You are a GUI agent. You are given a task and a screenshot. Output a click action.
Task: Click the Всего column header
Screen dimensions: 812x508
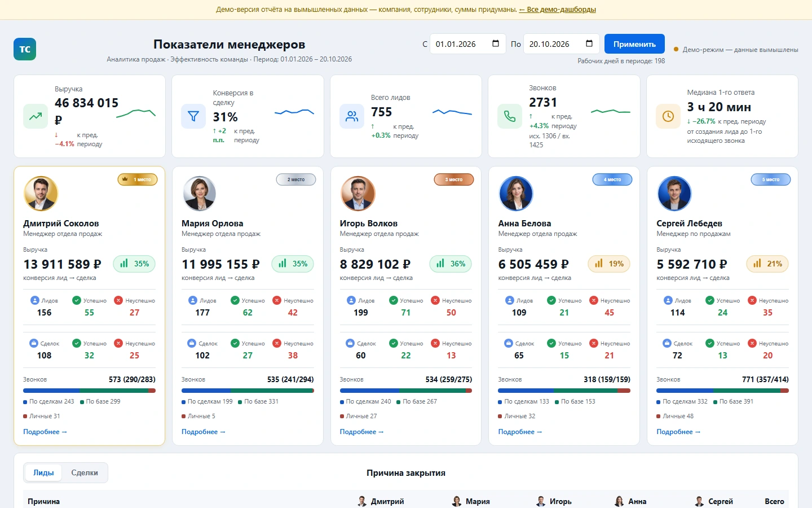pyautogui.click(x=774, y=501)
